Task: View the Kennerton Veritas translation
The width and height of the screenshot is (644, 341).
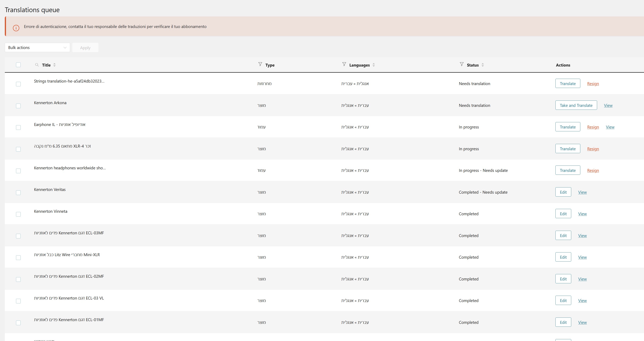Action: point(582,192)
